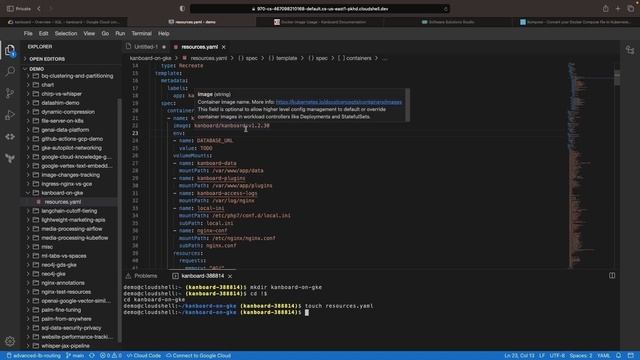Switch to the Untitled-1 editor tab
This screenshot has width=640, height=360.
(x=146, y=47)
